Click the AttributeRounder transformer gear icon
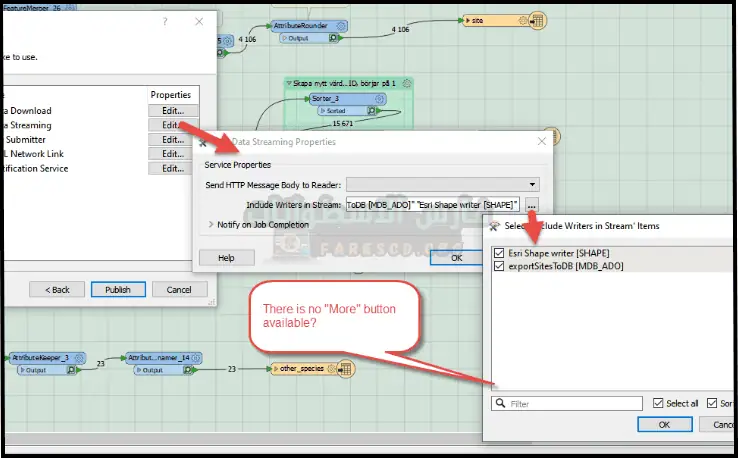This screenshot has width=738, height=458. click(x=342, y=26)
